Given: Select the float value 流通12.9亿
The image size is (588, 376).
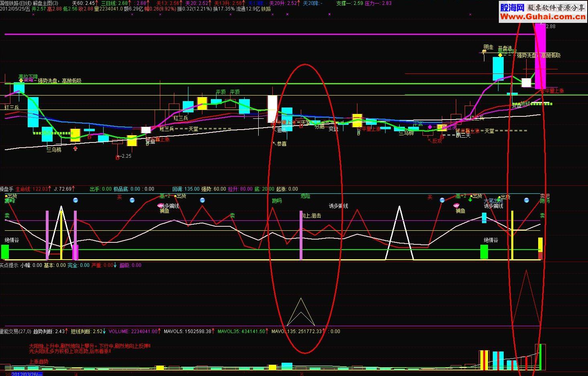Looking at the screenshot, I should click(x=248, y=9).
